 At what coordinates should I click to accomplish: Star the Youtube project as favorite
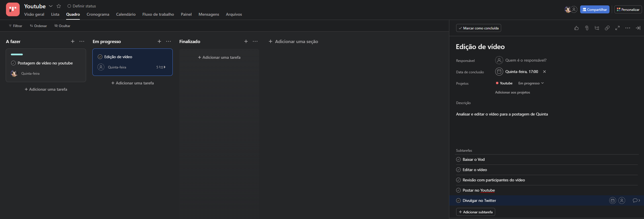[59, 6]
